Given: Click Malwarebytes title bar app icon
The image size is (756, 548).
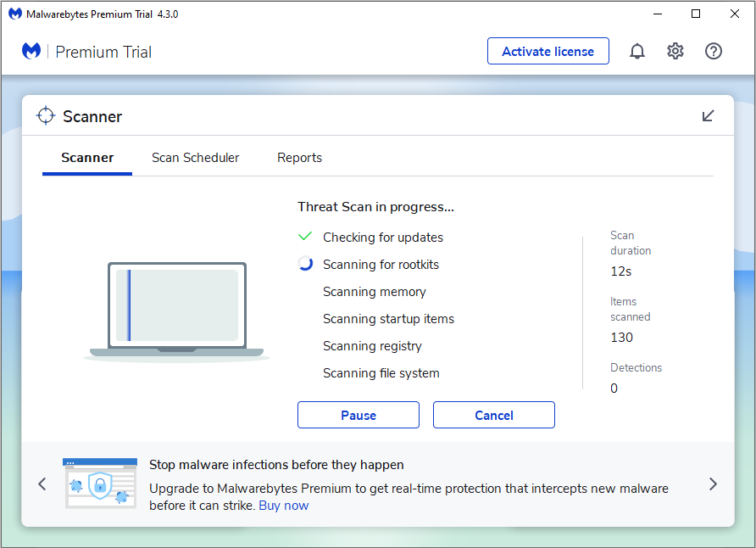Looking at the screenshot, I should tap(15, 14).
